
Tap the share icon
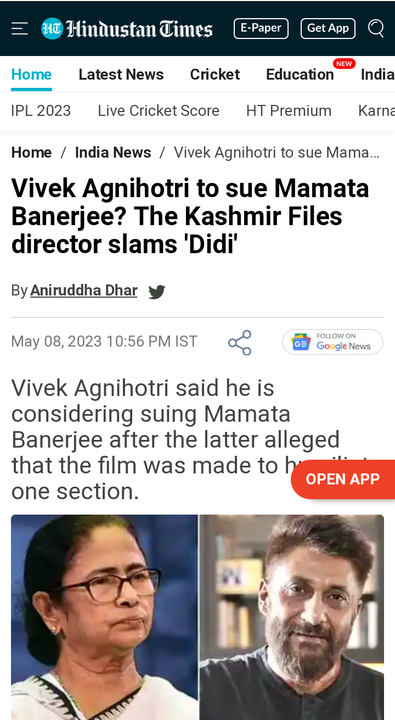coord(240,343)
